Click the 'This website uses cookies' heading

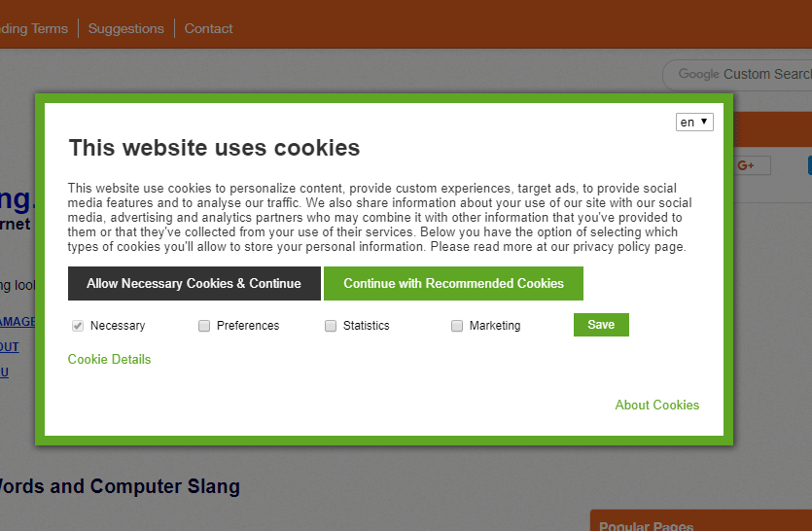point(214,148)
